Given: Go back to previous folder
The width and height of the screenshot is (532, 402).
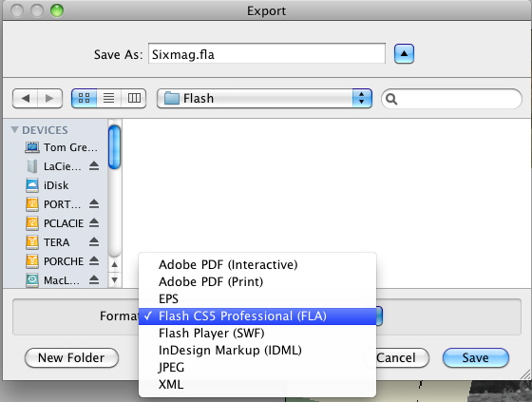Looking at the screenshot, I should (x=25, y=99).
